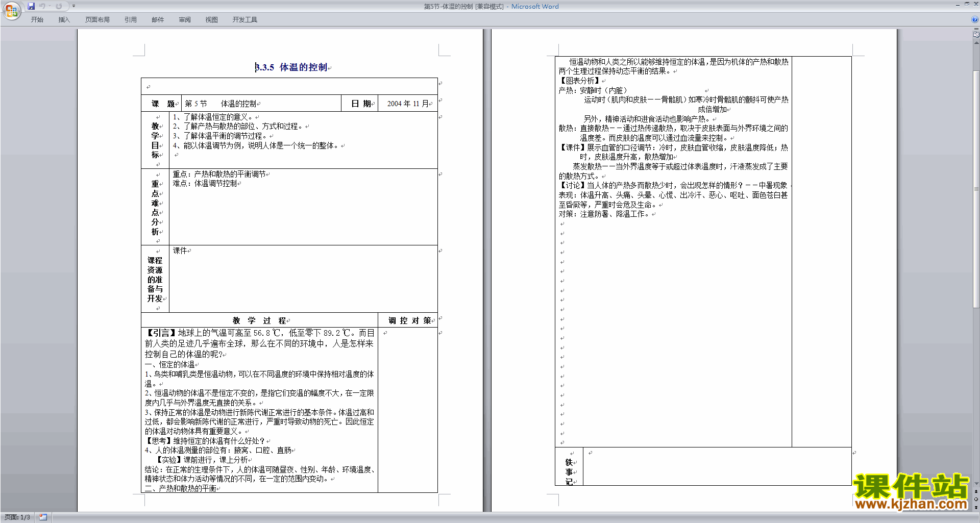Open the 页面布局 ribbon tab
This screenshot has width=980, height=523.
click(x=97, y=20)
